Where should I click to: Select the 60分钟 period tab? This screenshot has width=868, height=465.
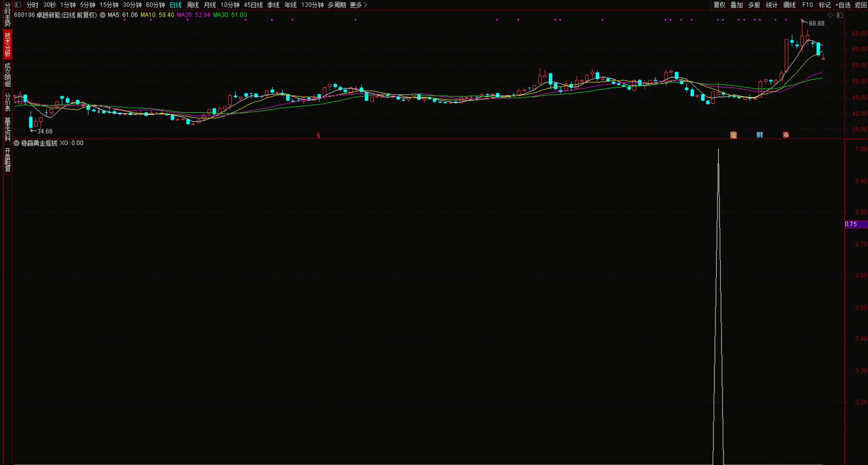point(155,5)
